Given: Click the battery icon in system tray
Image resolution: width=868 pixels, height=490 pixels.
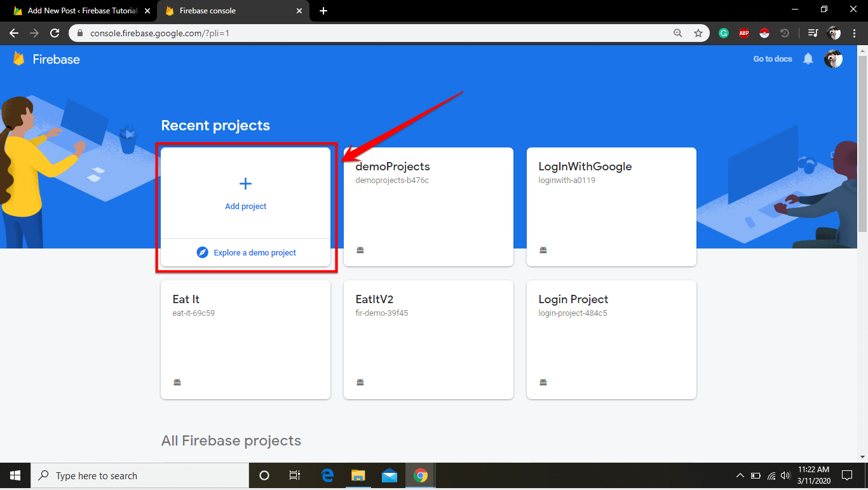Looking at the screenshot, I should click(x=756, y=475).
